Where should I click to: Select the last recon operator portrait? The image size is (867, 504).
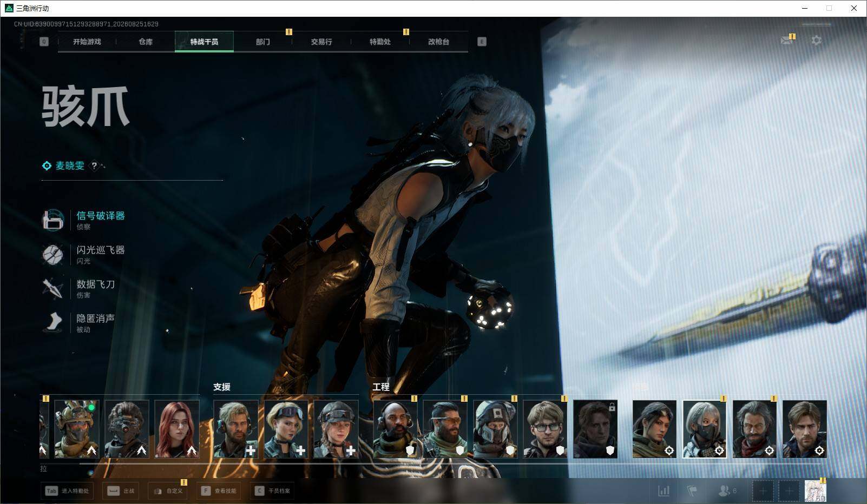click(805, 429)
